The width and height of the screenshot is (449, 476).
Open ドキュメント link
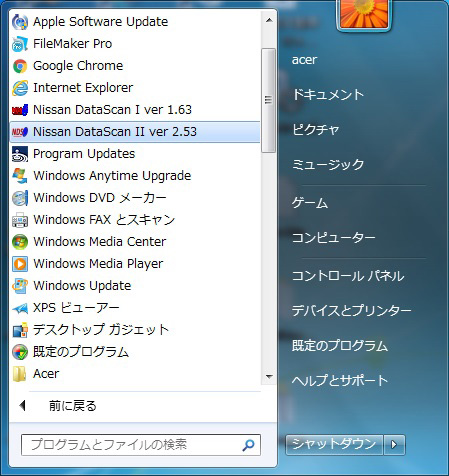click(x=328, y=95)
